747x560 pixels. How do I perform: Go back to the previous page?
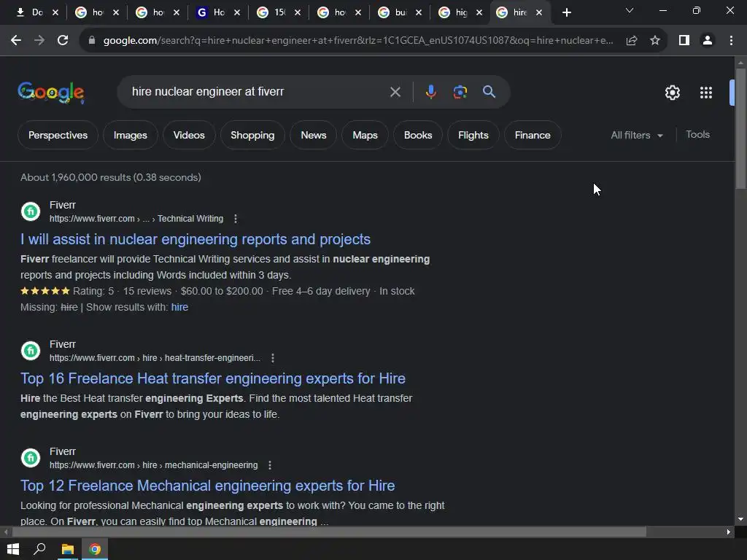pos(16,41)
